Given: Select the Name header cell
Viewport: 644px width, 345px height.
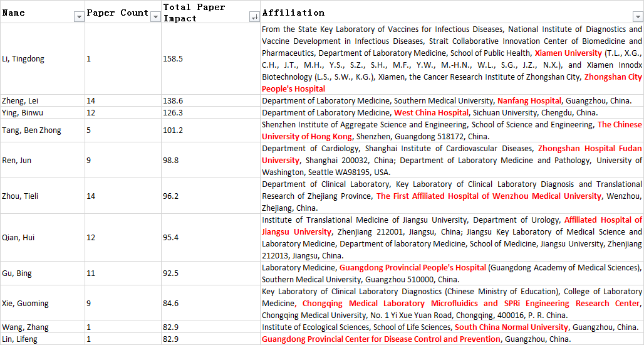Looking at the screenshot, I should click(x=43, y=11).
